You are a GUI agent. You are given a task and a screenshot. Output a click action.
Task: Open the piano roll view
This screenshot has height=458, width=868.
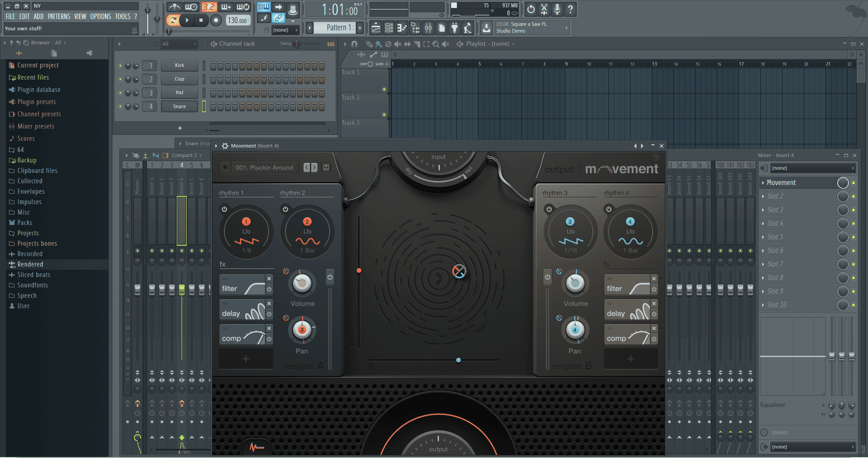(402, 28)
